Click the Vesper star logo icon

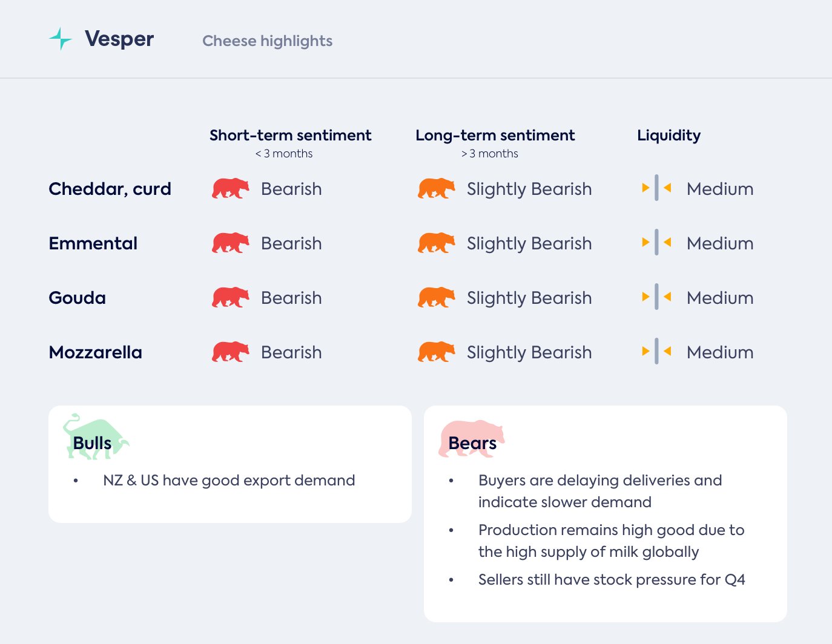click(x=61, y=39)
